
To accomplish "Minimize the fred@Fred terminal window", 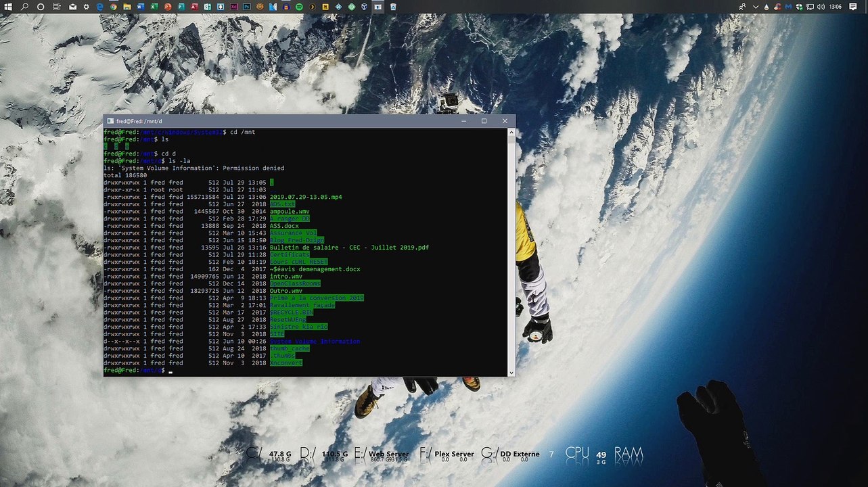I will point(463,121).
